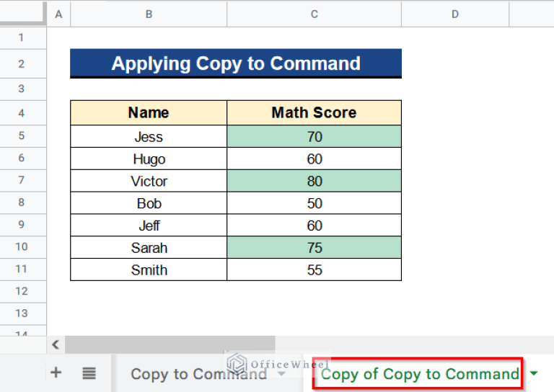Click the green cell with score 75
The width and height of the screenshot is (554, 392).
[314, 247]
